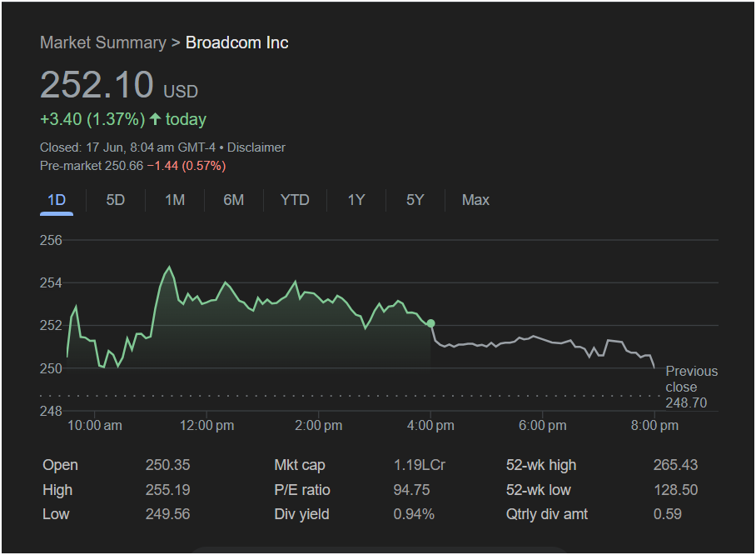The height and width of the screenshot is (555, 756).
Task: Show the 6M price history tab
Action: (234, 200)
